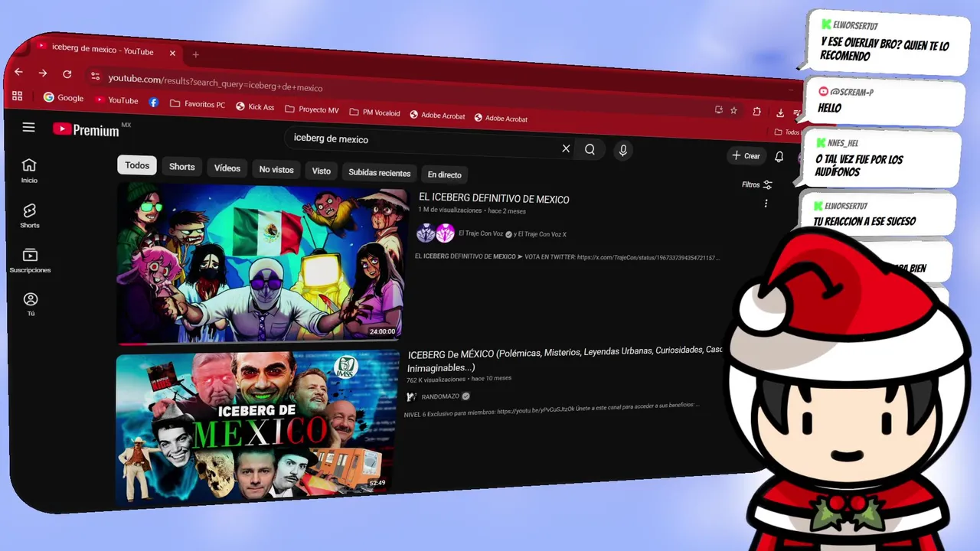Open Shorts in the YouTube sidebar
Image resolution: width=980 pixels, height=551 pixels.
(30, 216)
